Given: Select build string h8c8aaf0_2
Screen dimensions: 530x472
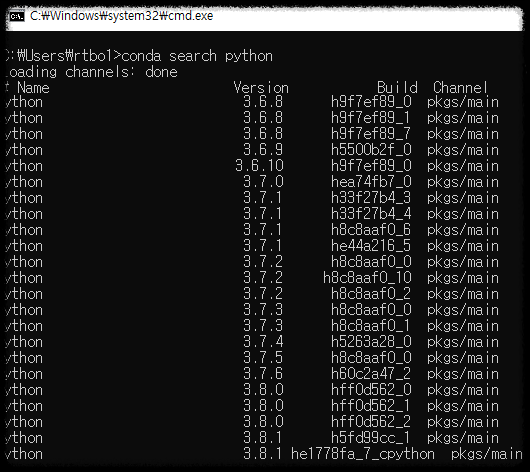Looking at the screenshot, I should tap(371, 294).
